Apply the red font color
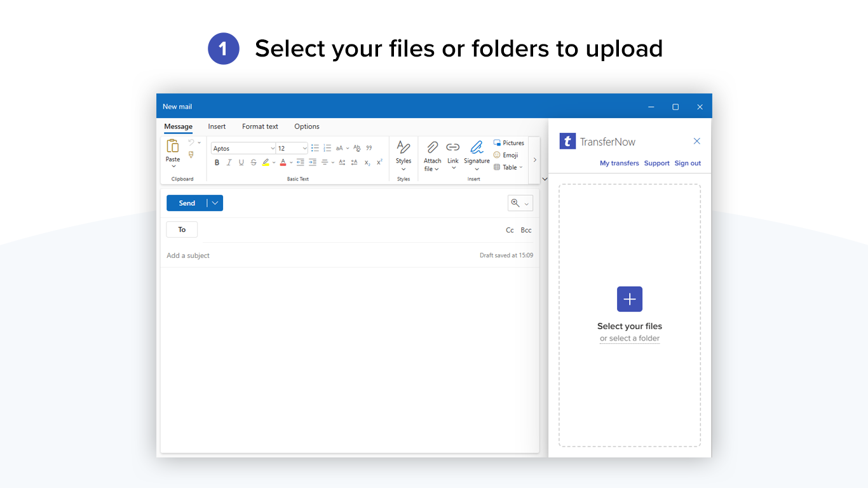 [x=283, y=163]
